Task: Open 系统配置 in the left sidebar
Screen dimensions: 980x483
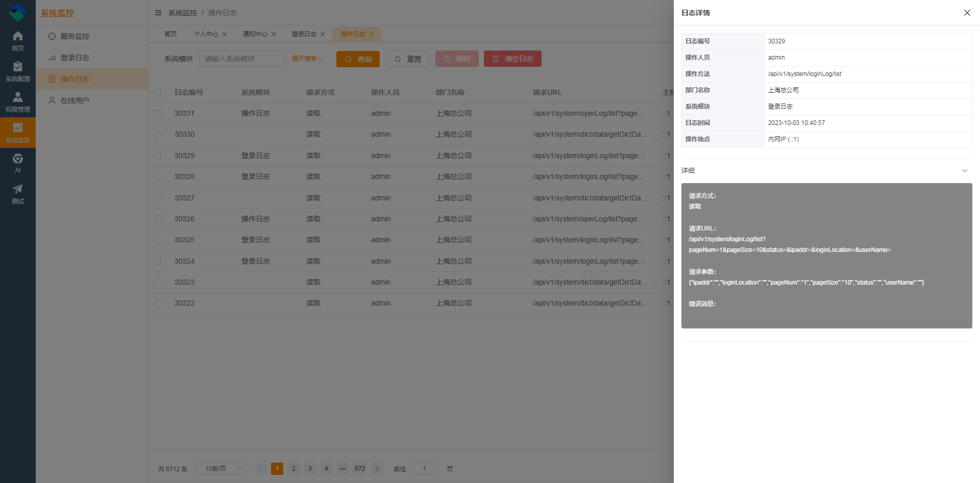Action: pyautogui.click(x=18, y=71)
